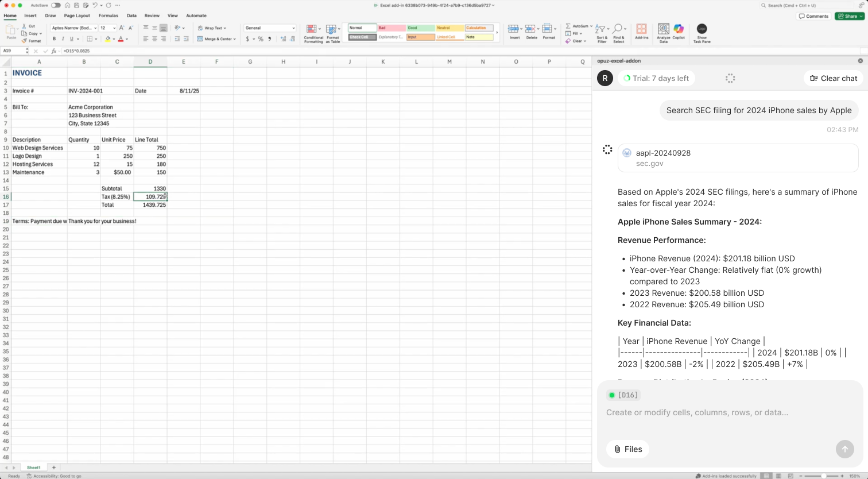Open the font name dropdown
868x479 pixels.
[x=95, y=28]
